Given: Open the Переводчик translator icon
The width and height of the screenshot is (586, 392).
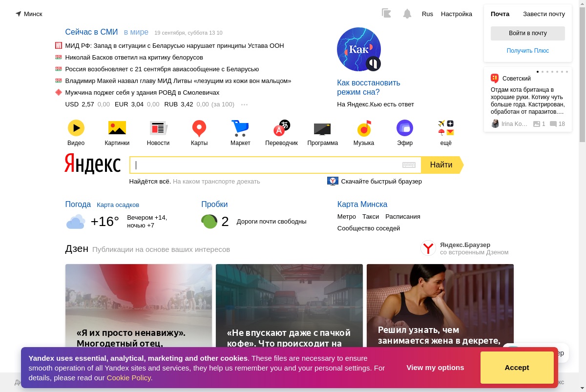Looking at the screenshot, I should pos(281,128).
